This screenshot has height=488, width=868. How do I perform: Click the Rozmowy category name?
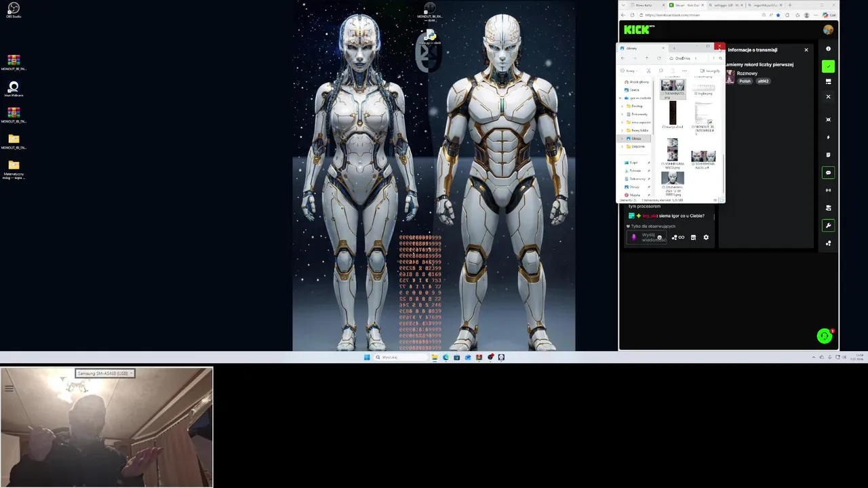(747, 73)
